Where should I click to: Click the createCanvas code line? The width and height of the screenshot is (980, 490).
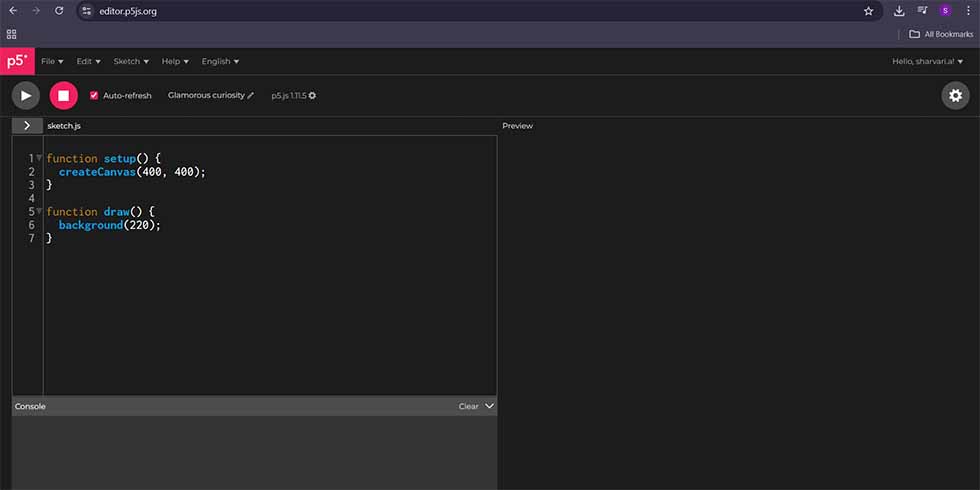pyautogui.click(x=132, y=172)
